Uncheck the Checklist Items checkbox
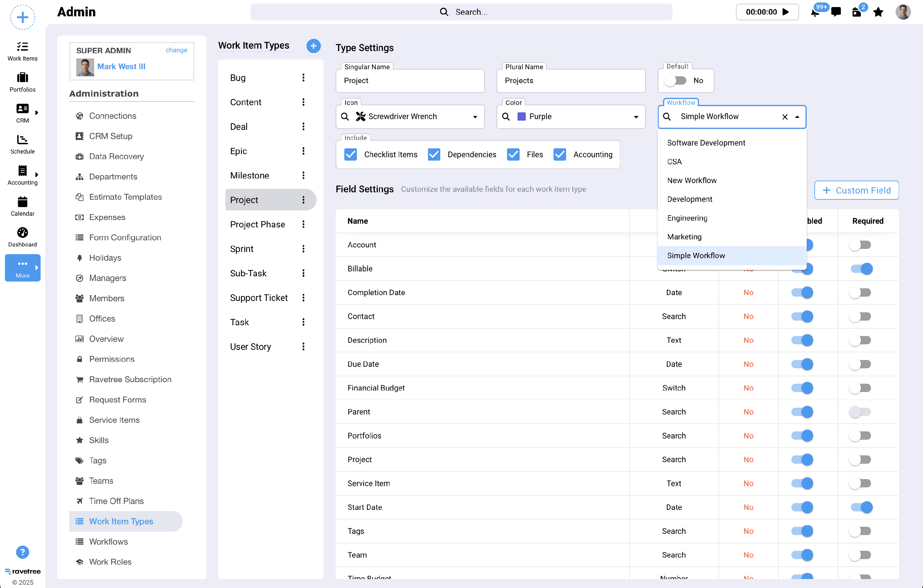This screenshot has height=588, width=923. 350,154
